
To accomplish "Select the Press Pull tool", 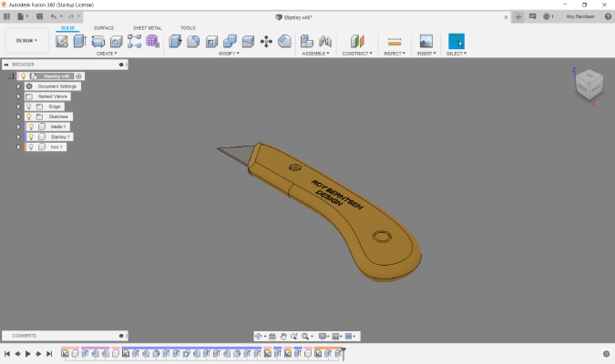I will (x=175, y=41).
